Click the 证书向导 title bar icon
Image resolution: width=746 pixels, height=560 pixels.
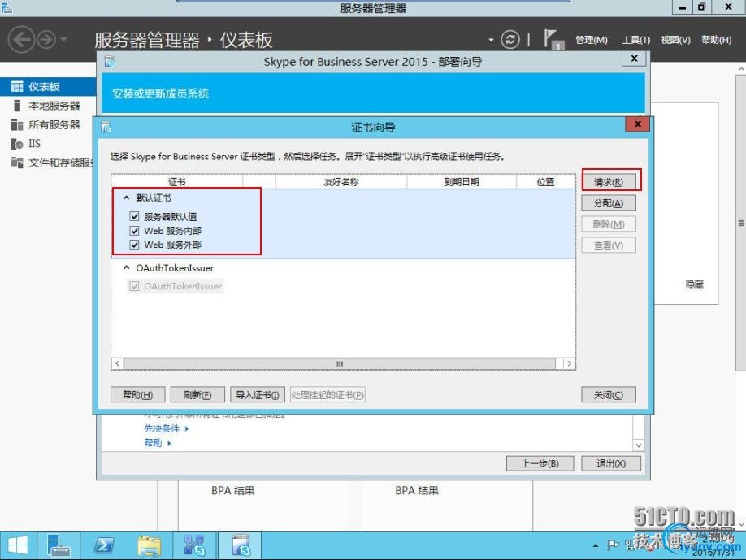(106, 127)
